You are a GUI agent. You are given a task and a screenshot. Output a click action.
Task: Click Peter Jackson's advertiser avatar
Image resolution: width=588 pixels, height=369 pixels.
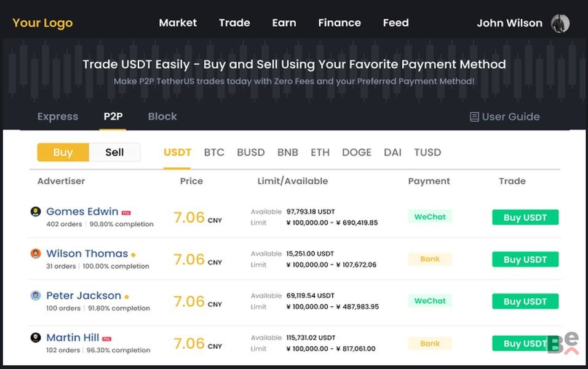click(x=36, y=295)
